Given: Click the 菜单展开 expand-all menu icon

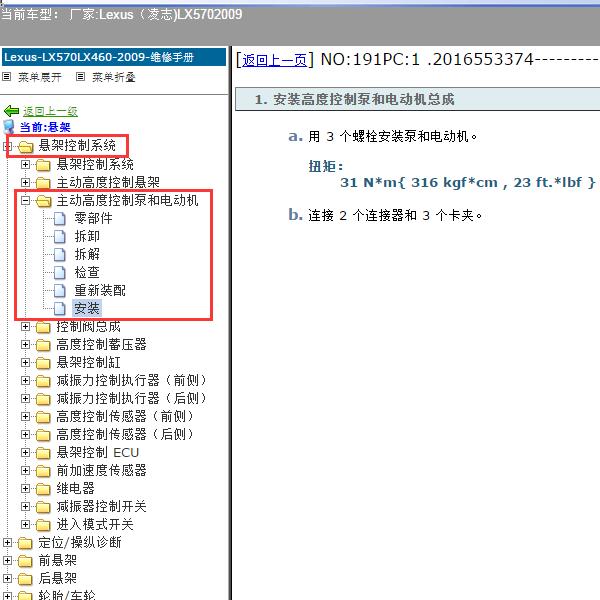Looking at the screenshot, I should 7,77.
